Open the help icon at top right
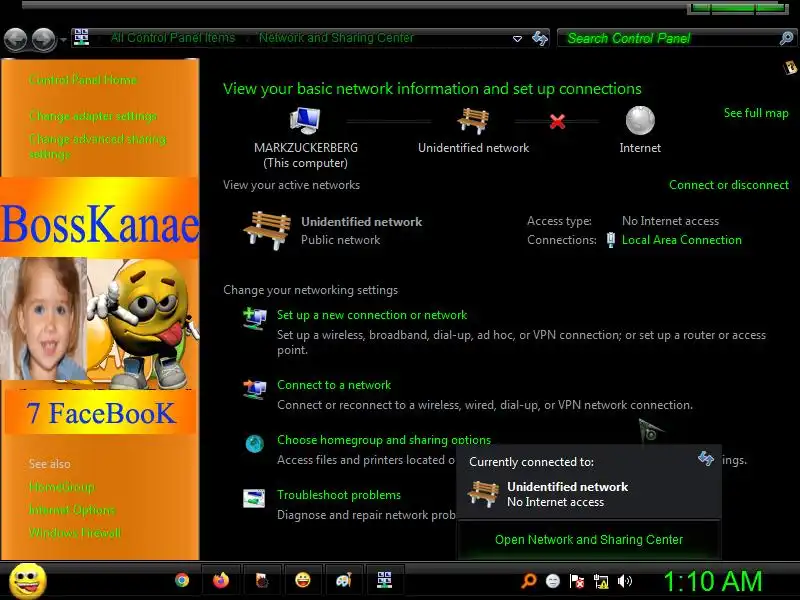Screen dimensions: 800x600 (x=790, y=67)
